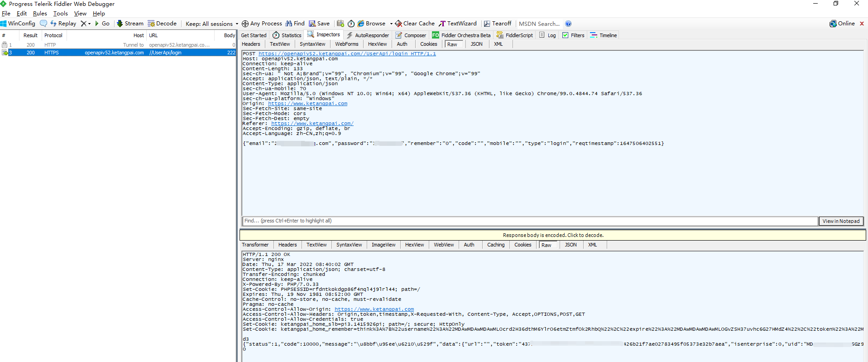
Task: Switch to the request JSON inspector tab
Action: pos(476,44)
